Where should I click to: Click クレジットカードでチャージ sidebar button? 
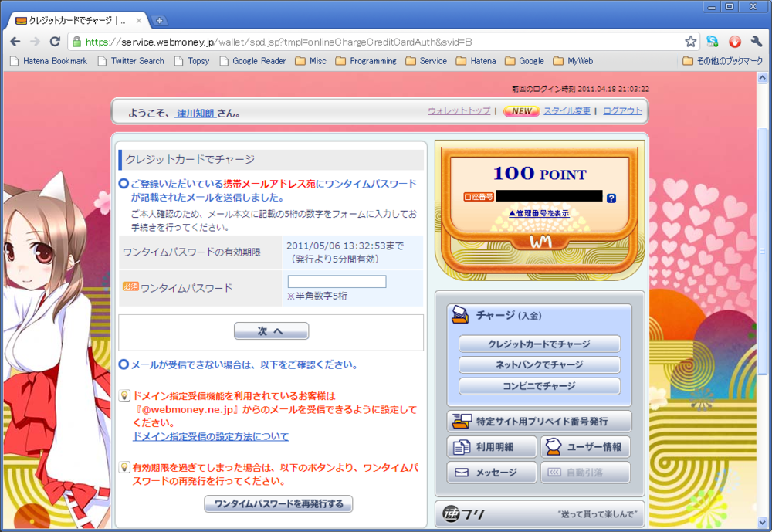(540, 344)
